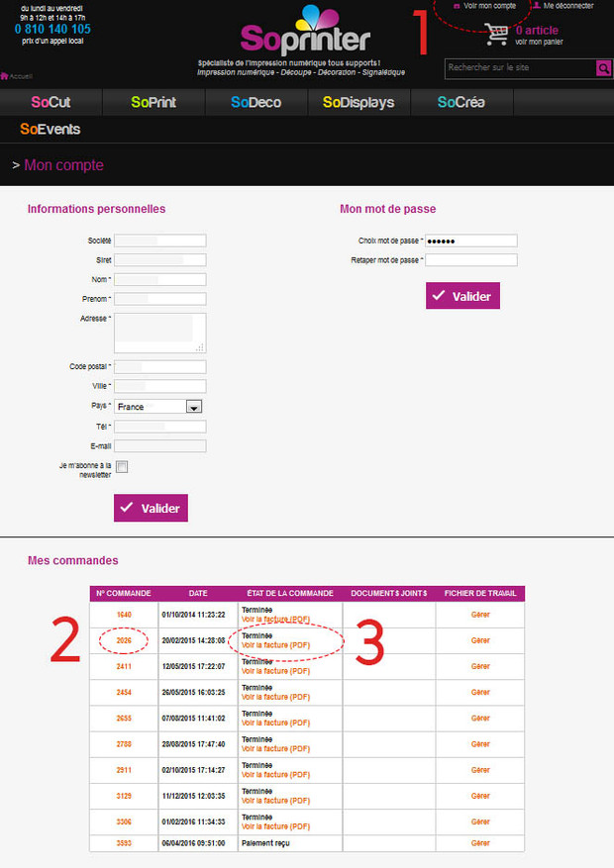Open order number 3593
Image resolution: width=614 pixels, height=868 pixels.
[x=124, y=843]
